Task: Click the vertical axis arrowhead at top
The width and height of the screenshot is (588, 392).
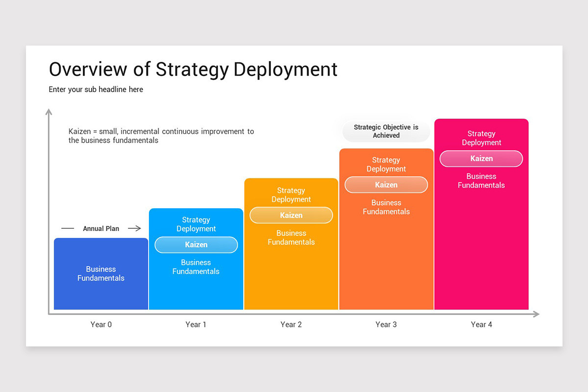Action: coord(49,112)
